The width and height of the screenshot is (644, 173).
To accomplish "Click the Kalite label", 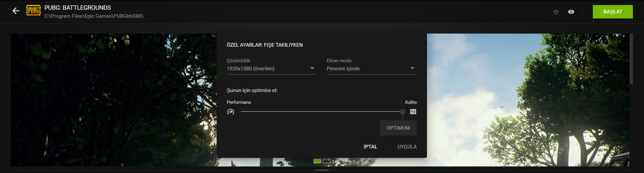I will point(411,102).
